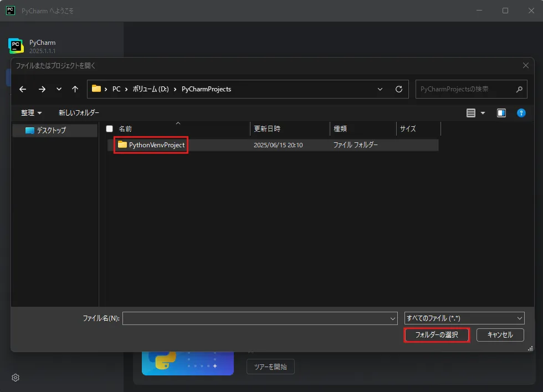This screenshot has height=392, width=543.
Task: Click the ファイル フォルダー type cell
Action: 355,145
